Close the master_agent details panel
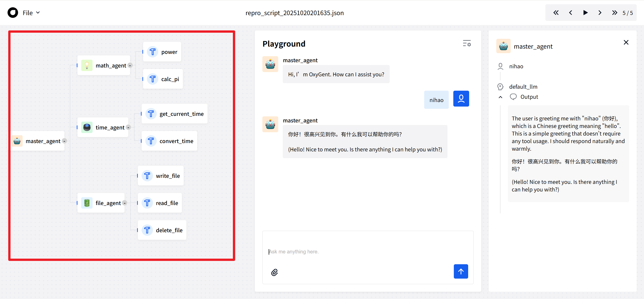The image size is (644, 299). pos(626,42)
